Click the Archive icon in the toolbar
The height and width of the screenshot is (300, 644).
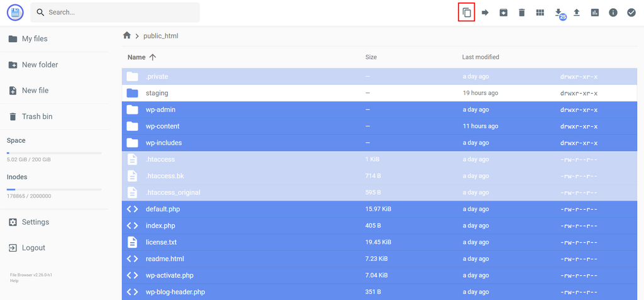pyautogui.click(x=503, y=13)
